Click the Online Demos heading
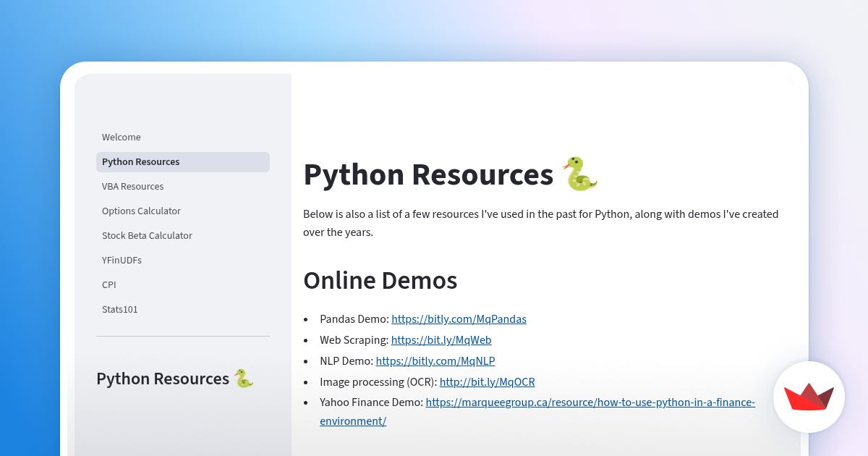The image size is (868, 456). (380, 280)
